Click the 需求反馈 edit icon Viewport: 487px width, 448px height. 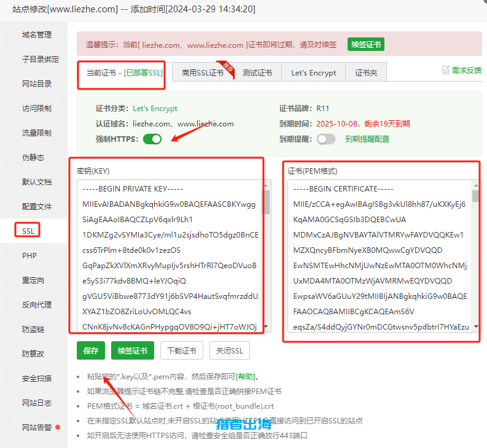(x=445, y=70)
